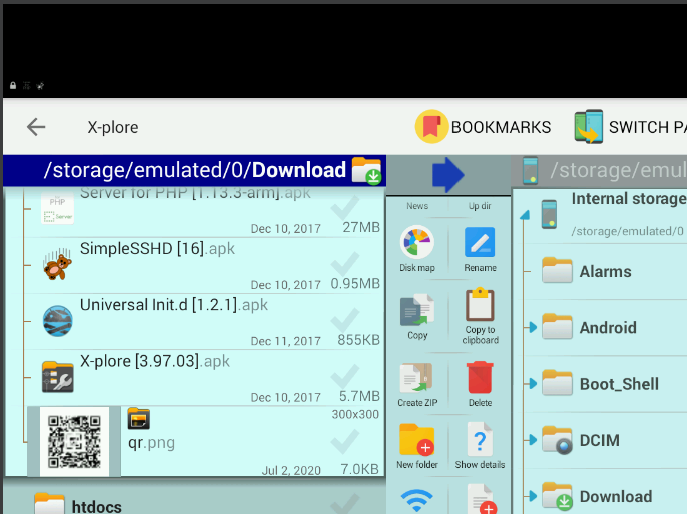Click the Create ZIP icon
Image resolution: width=687 pixels, height=514 pixels.
(x=416, y=378)
